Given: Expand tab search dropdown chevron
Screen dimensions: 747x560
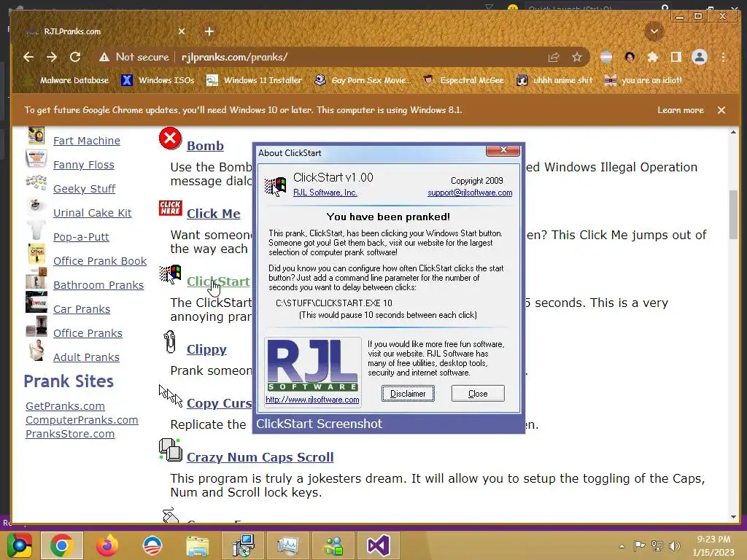Looking at the screenshot, I should coord(654,31).
